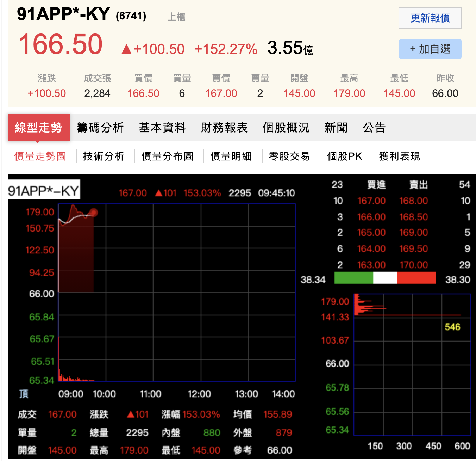Click the 內盤 value 880
The image size is (476, 461).
click(212, 433)
